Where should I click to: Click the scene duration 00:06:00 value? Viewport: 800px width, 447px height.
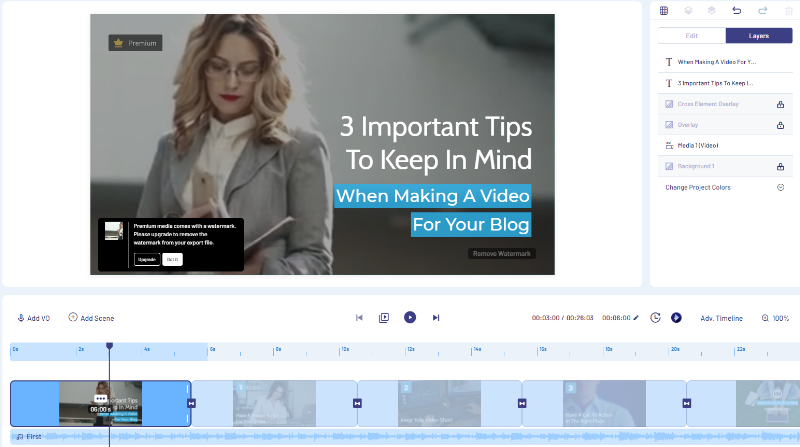pyautogui.click(x=616, y=317)
